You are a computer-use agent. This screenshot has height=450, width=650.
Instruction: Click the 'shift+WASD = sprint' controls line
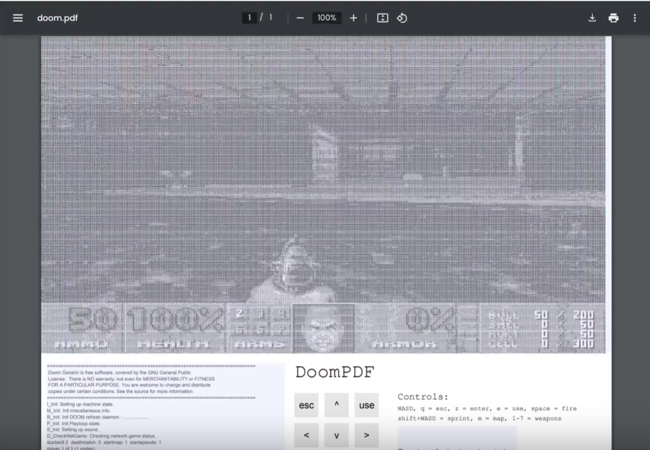point(479,419)
